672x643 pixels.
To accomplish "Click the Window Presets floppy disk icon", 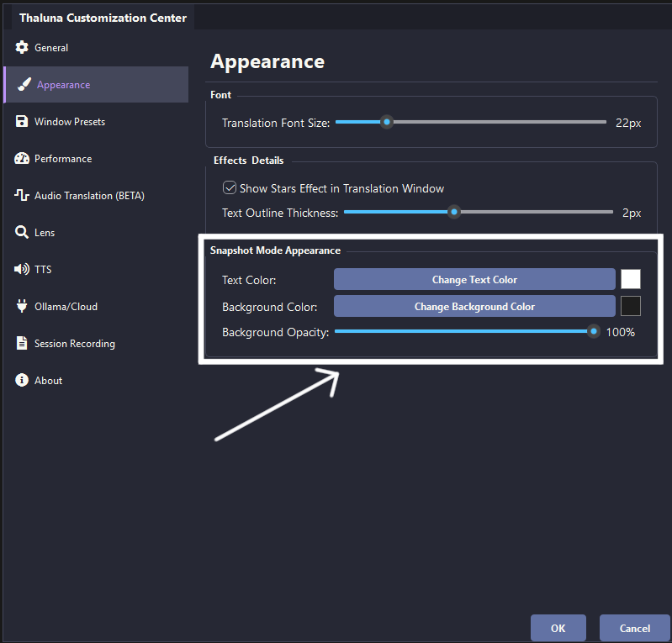I will click(22, 122).
